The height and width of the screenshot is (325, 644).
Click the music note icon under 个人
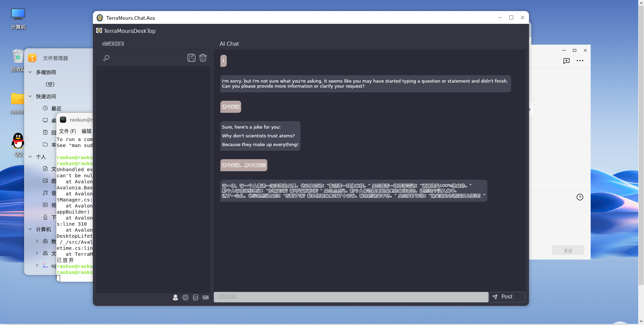pyautogui.click(x=45, y=193)
